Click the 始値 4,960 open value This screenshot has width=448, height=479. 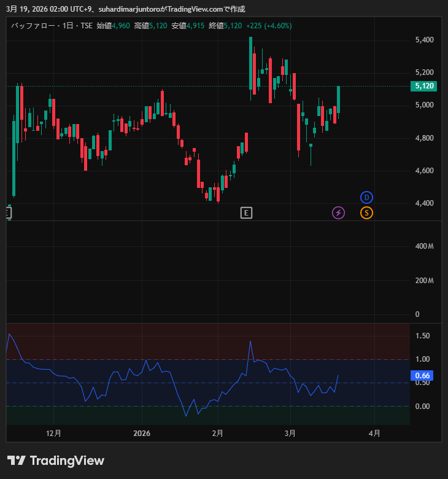click(x=114, y=26)
